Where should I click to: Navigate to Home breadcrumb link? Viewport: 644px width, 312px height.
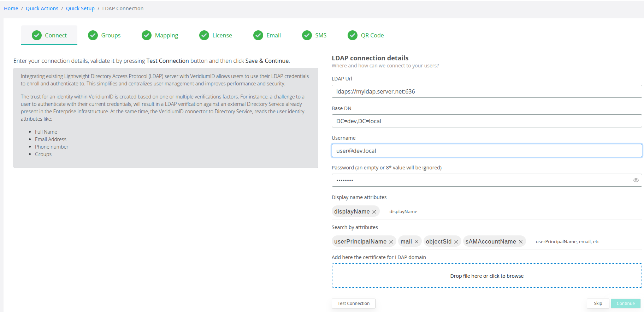[x=11, y=8]
